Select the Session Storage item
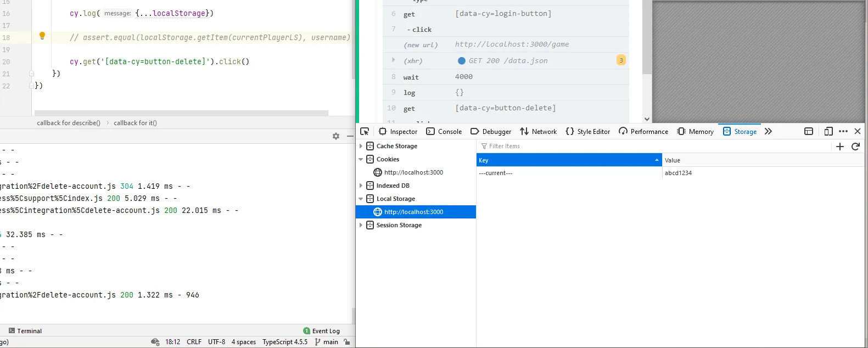This screenshot has height=348, width=868. [399, 225]
